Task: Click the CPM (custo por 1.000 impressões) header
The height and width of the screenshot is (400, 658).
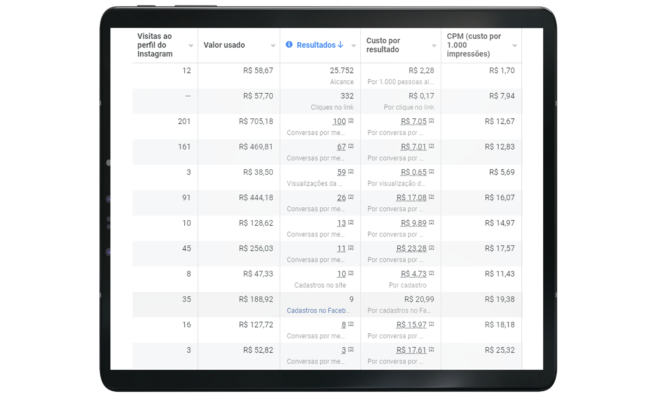Action: [x=473, y=45]
